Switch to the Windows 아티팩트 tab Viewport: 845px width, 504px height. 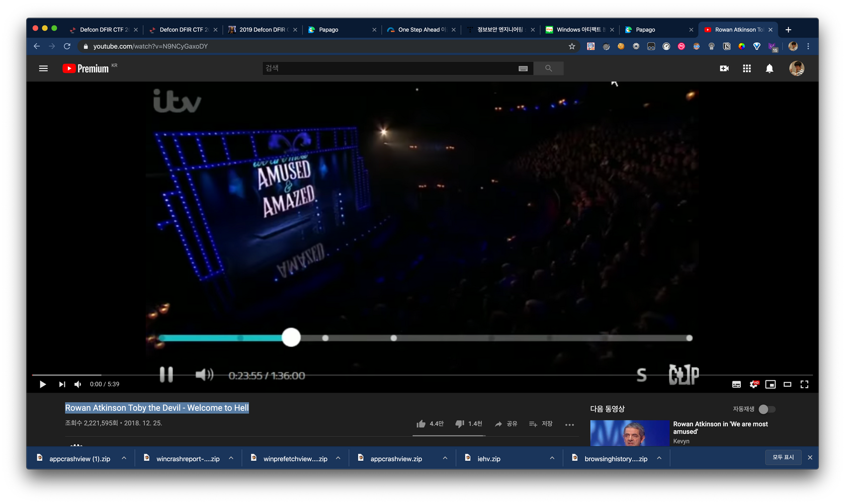(580, 30)
